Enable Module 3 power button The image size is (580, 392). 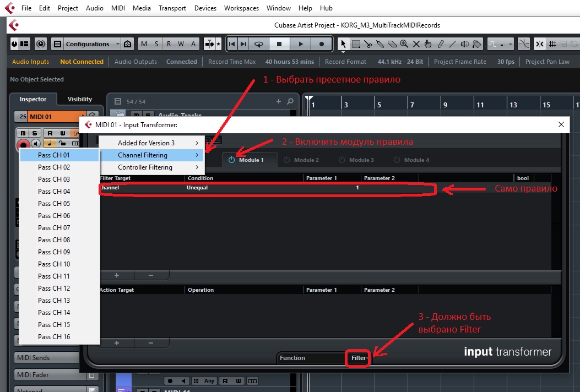pyautogui.click(x=342, y=160)
